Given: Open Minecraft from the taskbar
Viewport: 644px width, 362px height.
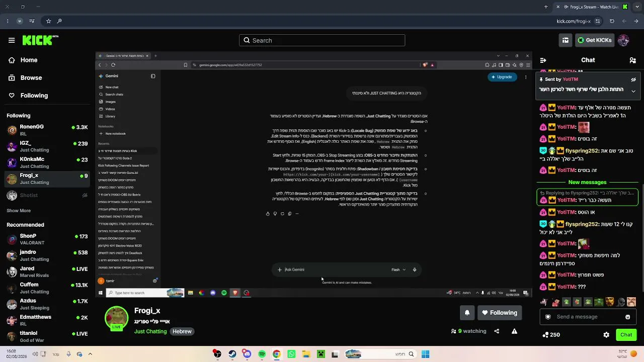Looking at the screenshot, I should tap(320, 354).
